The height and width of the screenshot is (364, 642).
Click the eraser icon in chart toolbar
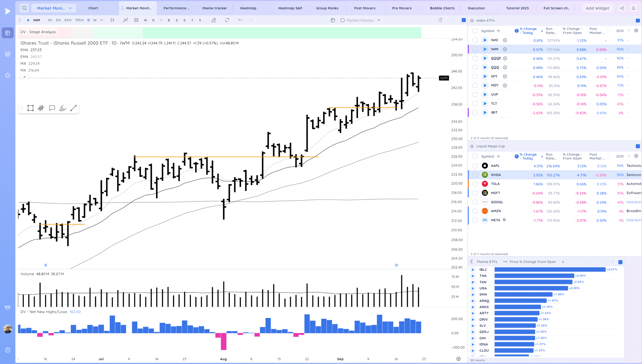[214, 20]
